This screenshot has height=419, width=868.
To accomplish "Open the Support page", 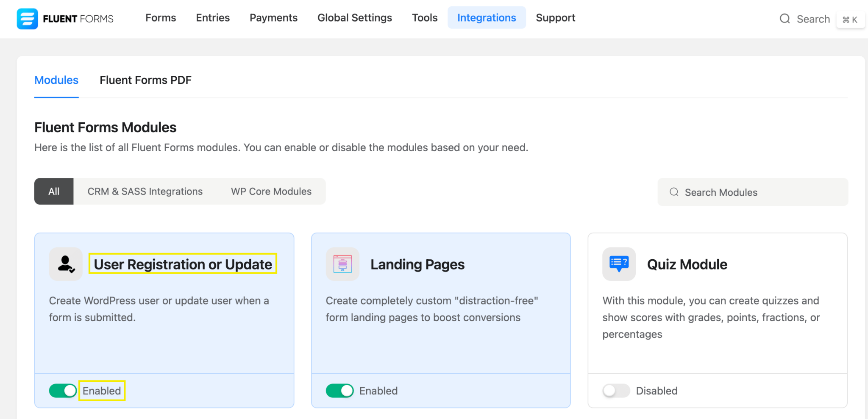I will pos(555,18).
